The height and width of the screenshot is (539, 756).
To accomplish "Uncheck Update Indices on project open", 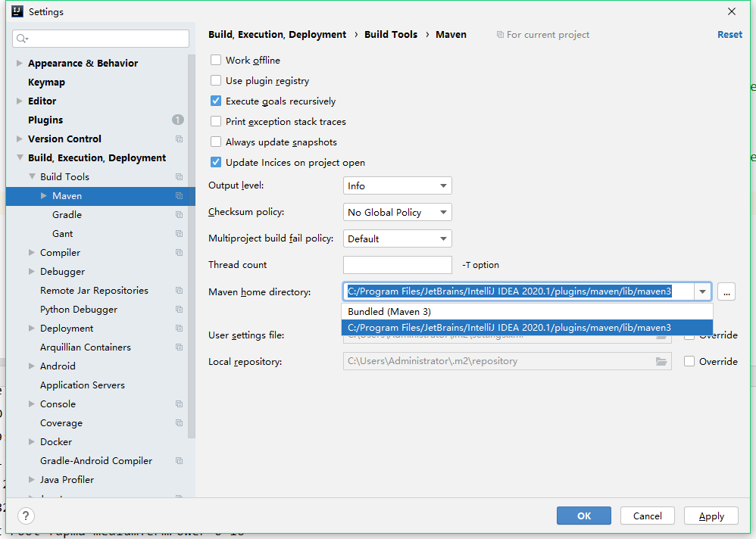I will [x=216, y=162].
